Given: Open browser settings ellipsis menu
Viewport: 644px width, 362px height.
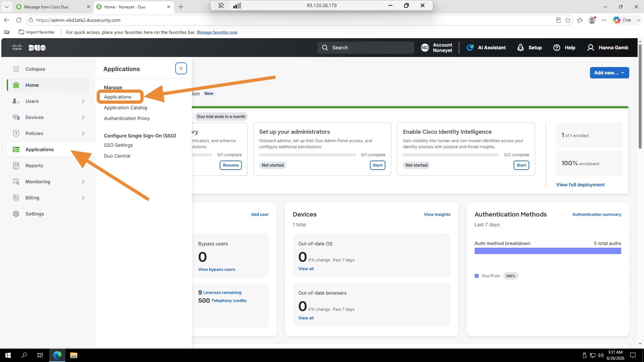Looking at the screenshot, I should point(604,20).
